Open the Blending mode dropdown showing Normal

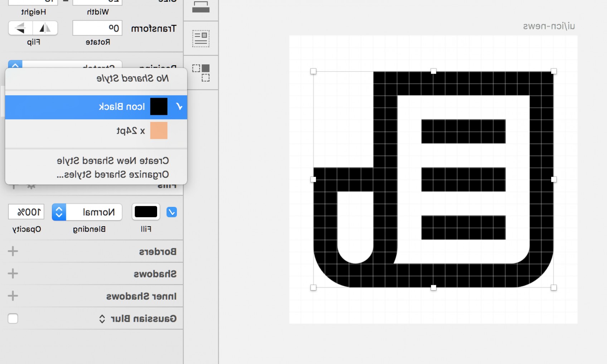click(x=87, y=212)
